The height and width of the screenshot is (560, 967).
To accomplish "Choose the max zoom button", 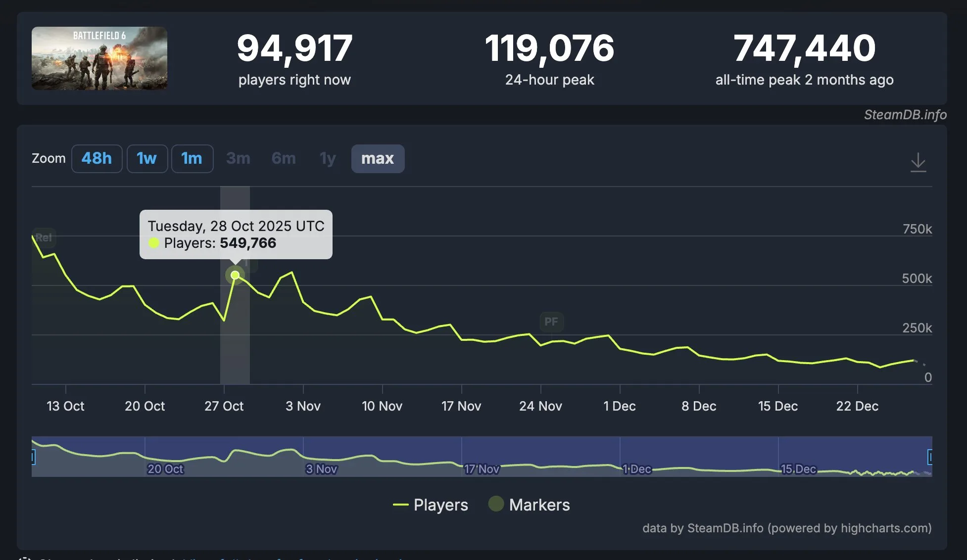I will pyautogui.click(x=377, y=158).
